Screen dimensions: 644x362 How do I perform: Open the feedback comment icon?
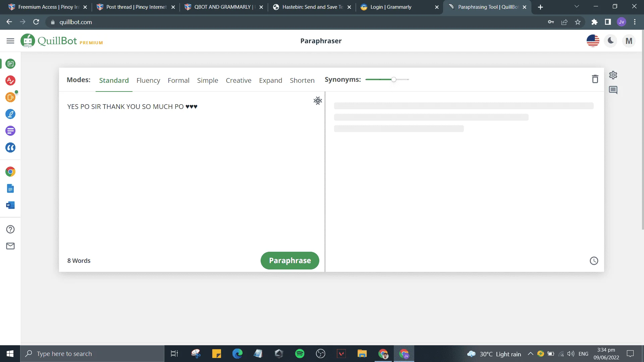613,90
